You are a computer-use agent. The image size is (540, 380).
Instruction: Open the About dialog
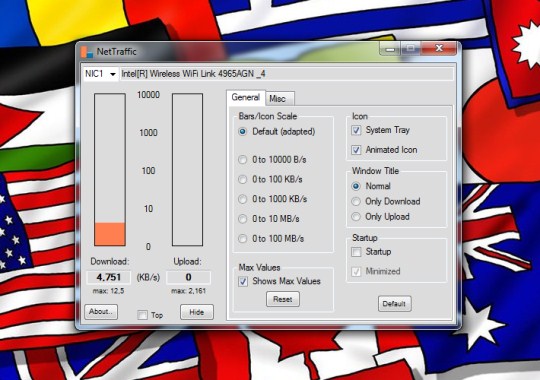point(101,312)
